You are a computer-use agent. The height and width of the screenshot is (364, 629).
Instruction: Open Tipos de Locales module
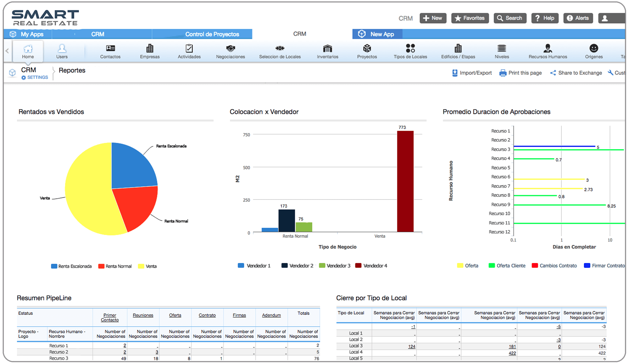pos(410,51)
